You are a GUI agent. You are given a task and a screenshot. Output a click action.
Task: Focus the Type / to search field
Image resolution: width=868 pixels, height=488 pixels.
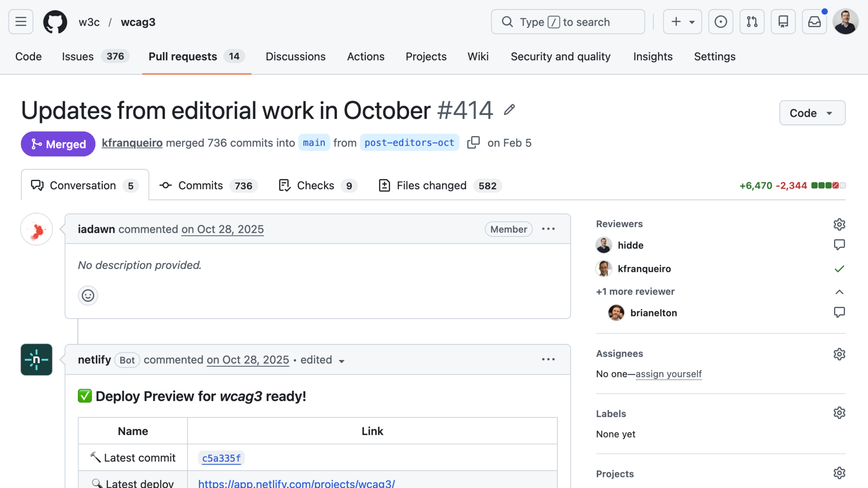pos(568,22)
